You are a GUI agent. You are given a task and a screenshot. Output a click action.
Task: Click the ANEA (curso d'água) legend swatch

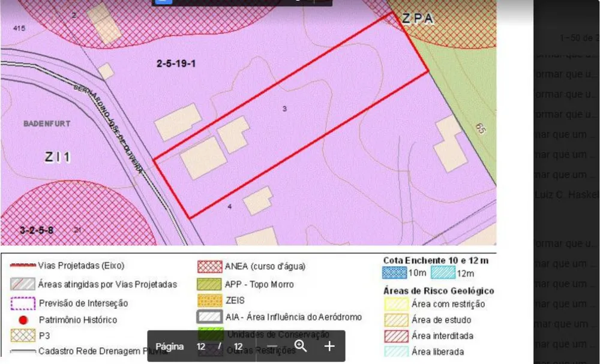pyautogui.click(x=209, y=266)
